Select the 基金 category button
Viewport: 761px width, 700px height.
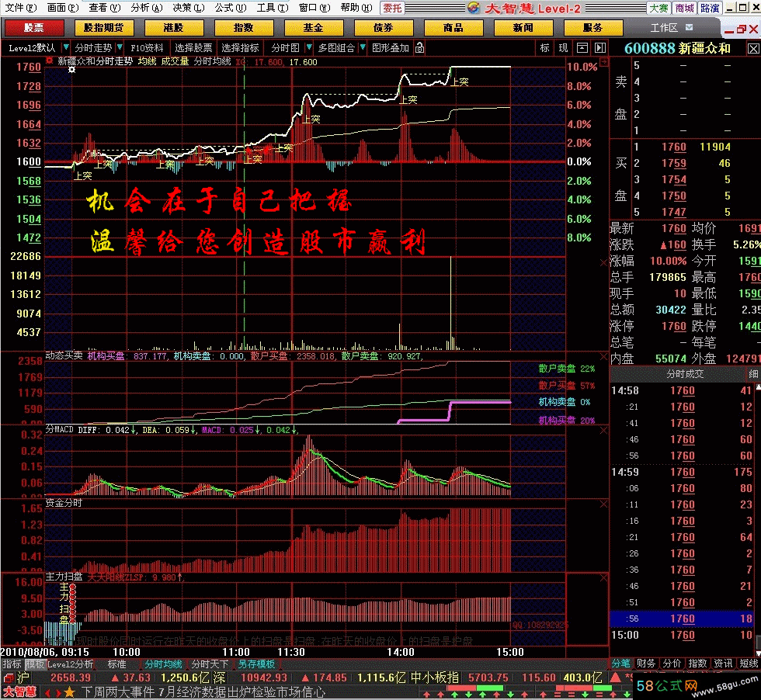(x=313, y=28)
